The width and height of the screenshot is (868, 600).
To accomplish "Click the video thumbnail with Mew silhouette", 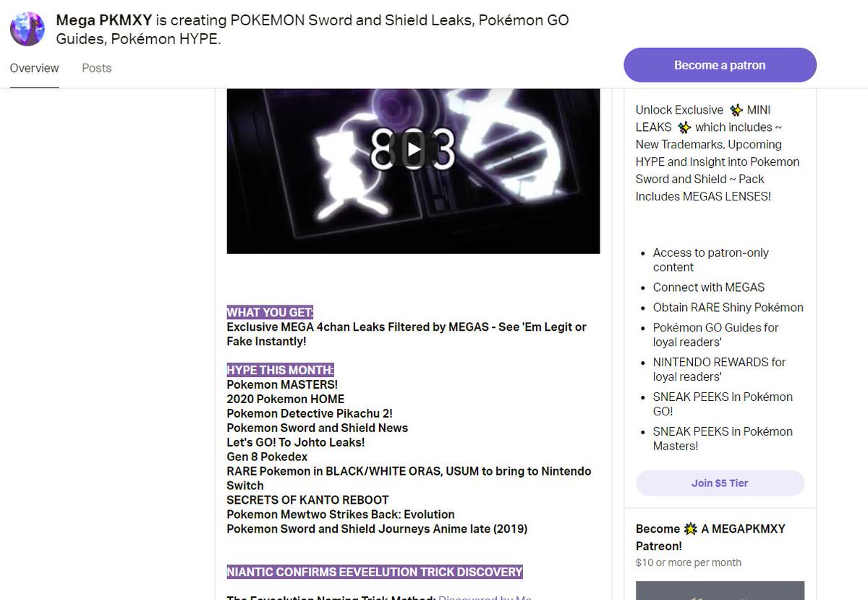I will coord(413,171).
